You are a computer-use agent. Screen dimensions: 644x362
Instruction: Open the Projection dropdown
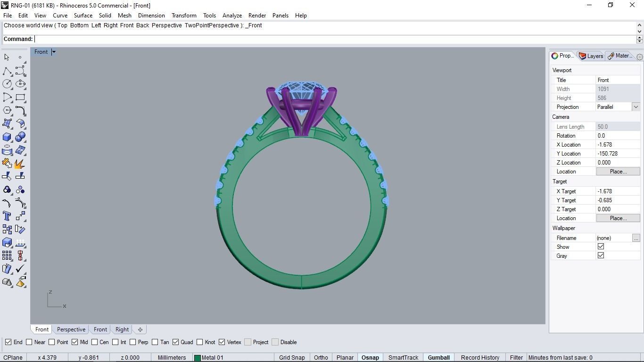click(x=636, y=107)
